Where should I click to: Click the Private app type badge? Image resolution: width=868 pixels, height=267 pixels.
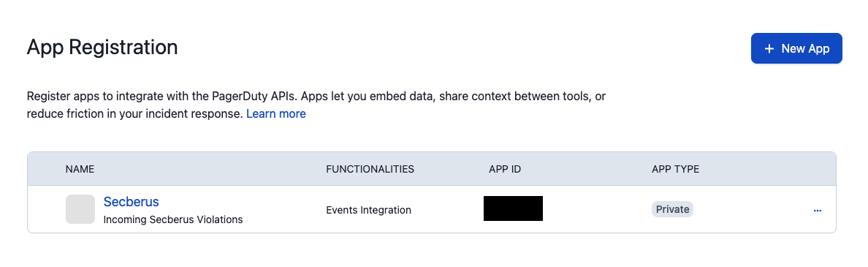pyautogui.click(x=673, y=209)
